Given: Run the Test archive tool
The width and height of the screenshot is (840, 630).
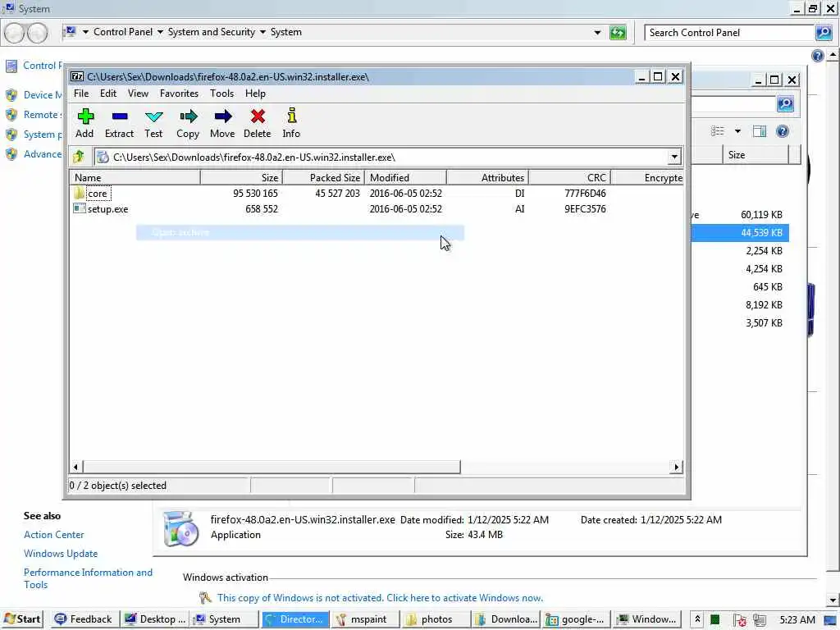Looking at the screenshot, I should tap(153, 116).
